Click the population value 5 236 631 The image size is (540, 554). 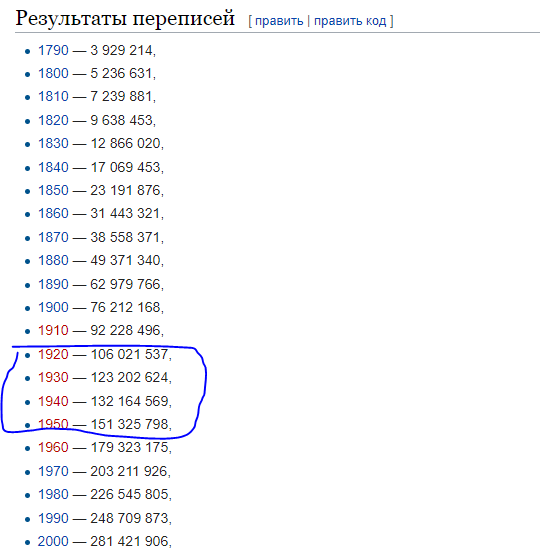121,73
